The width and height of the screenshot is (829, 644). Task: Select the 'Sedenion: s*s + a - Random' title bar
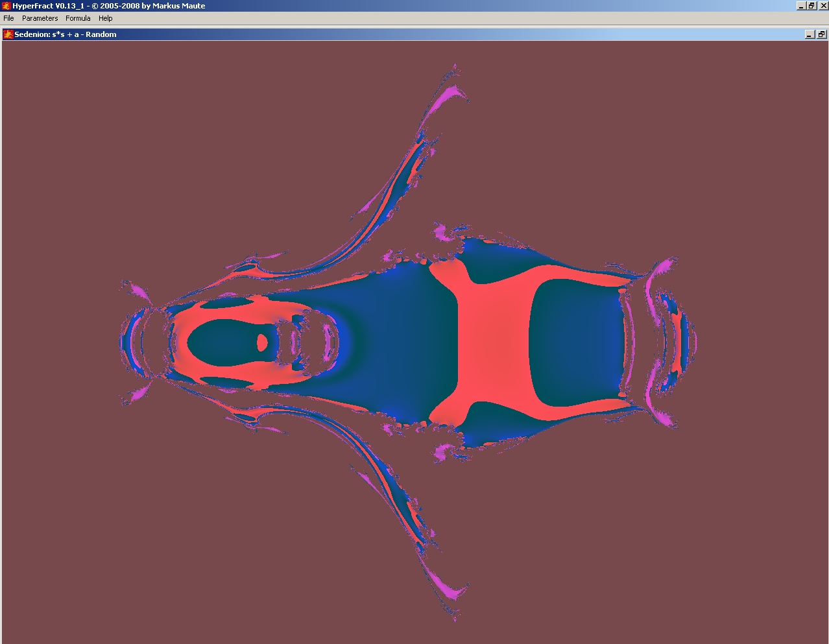(66, 34)
